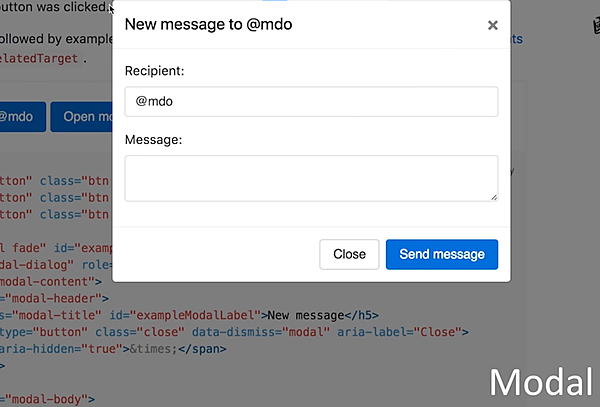Click the Recipient input field
The image size is (600, 407).
(x=311, y=102)
